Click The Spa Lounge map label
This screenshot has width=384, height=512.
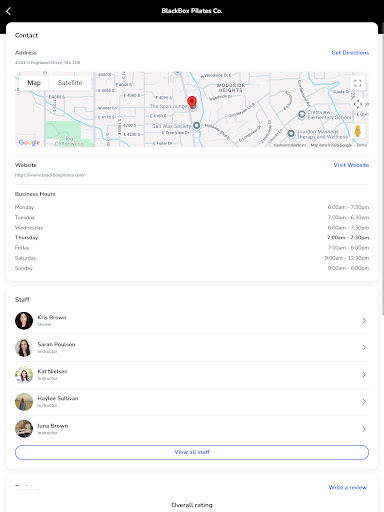coord(168,106)
